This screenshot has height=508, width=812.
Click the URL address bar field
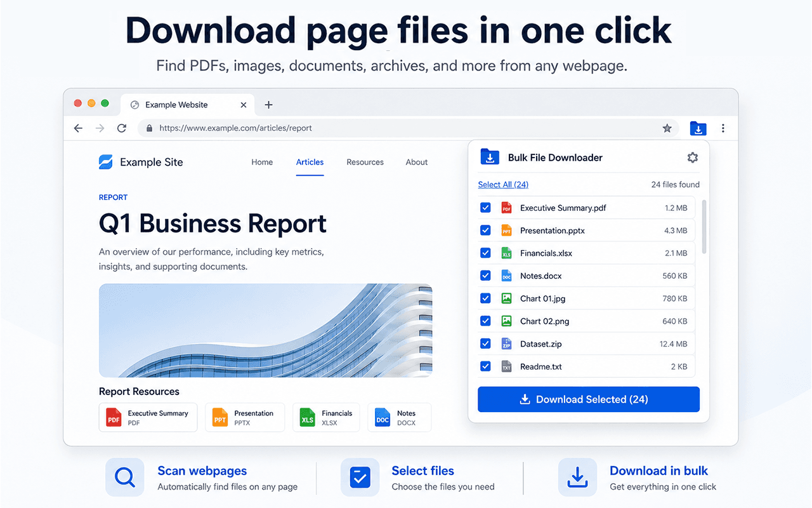409,128
